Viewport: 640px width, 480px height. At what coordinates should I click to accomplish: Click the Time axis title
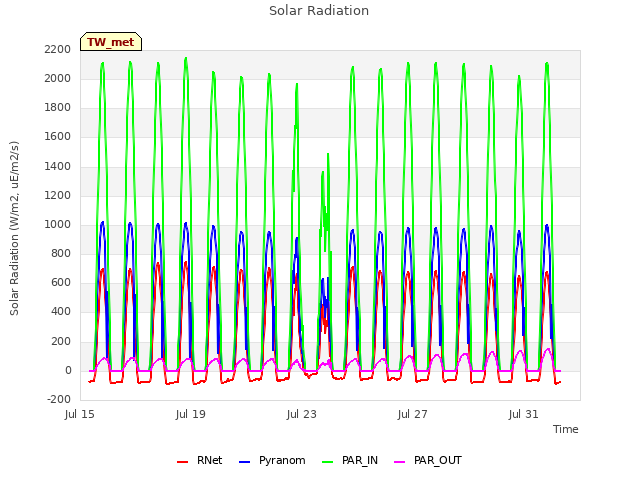[x=566, y=429]
